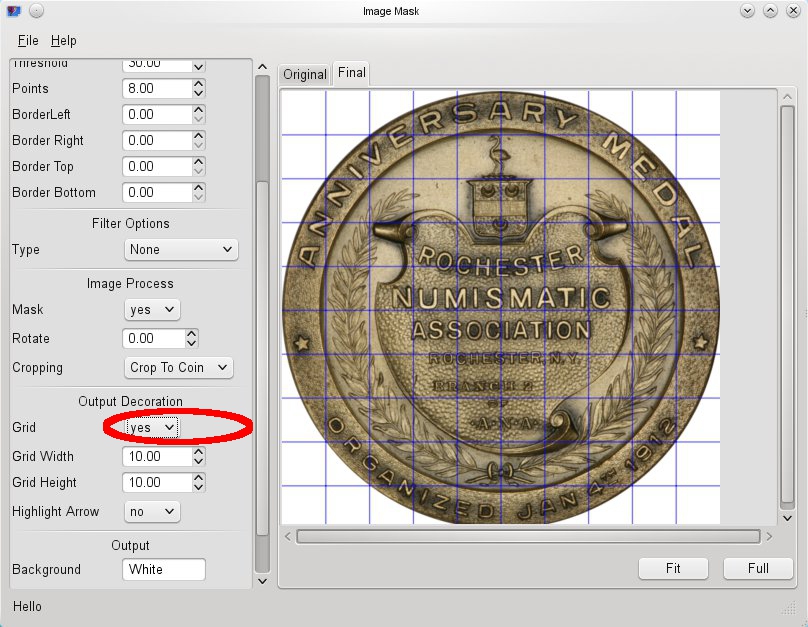Viewport: 808px width, 627px height.
Task: Increase the BorderLeft value
Action: (199, 110)
